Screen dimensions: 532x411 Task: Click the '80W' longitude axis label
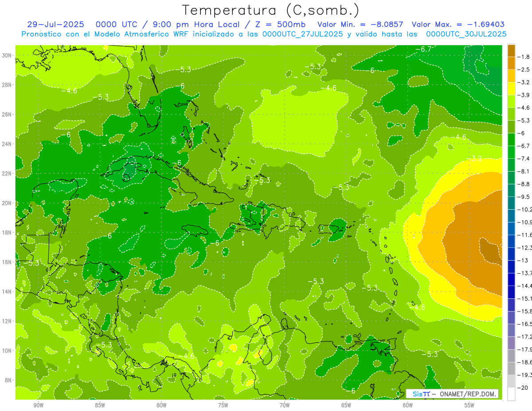pos(161,405)
